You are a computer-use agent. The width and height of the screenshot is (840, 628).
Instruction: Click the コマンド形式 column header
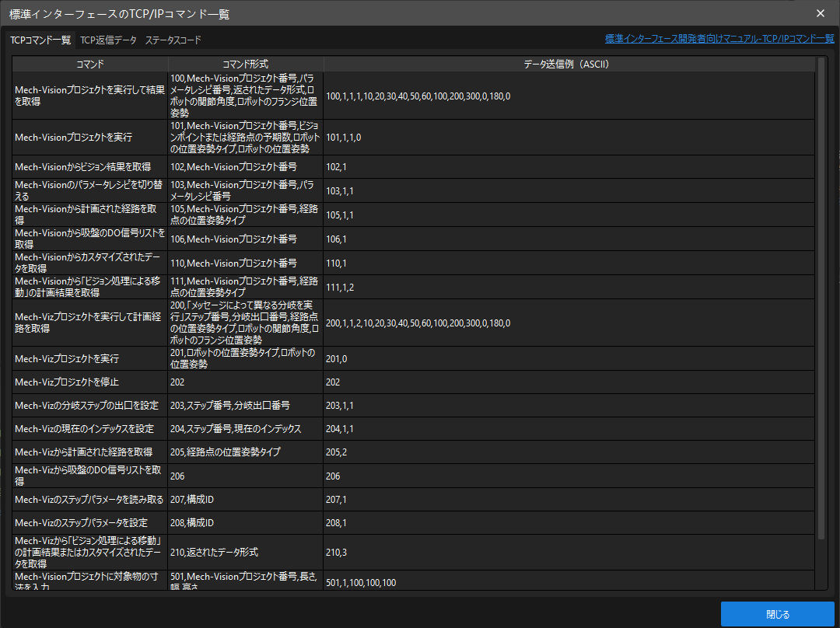point(245,64)
